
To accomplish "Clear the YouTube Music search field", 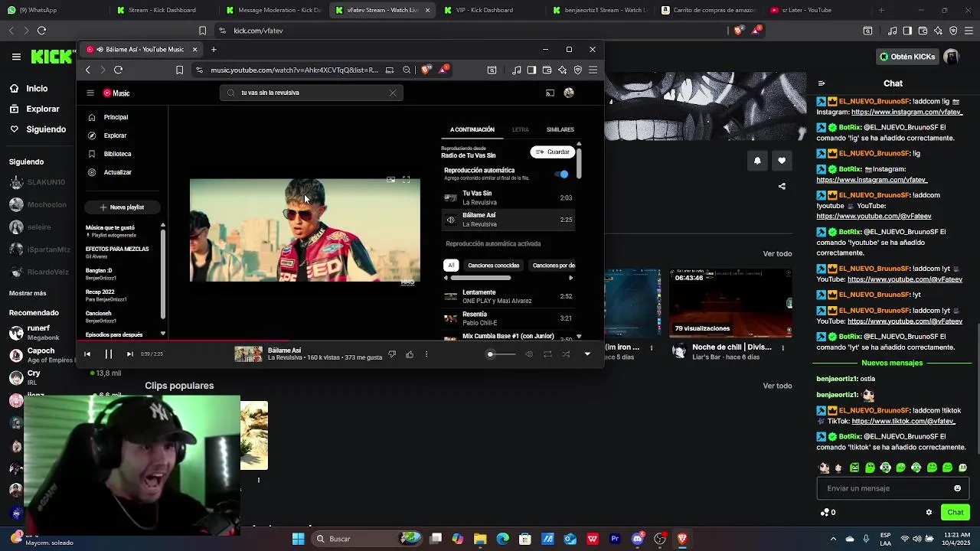I will pos(393,93).
